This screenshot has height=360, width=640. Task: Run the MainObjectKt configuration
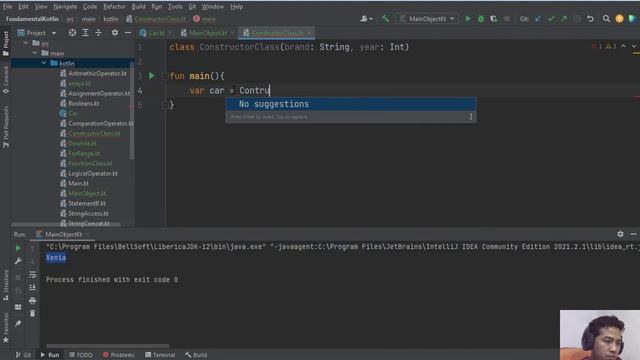[468, 19]
